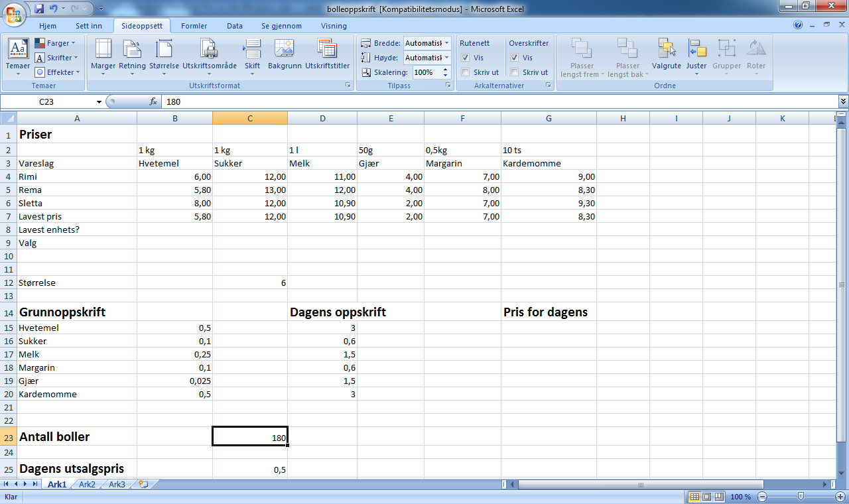Screen dimensions: 849x504
Task: Zoom in with plus button
Action: [840, 497]
